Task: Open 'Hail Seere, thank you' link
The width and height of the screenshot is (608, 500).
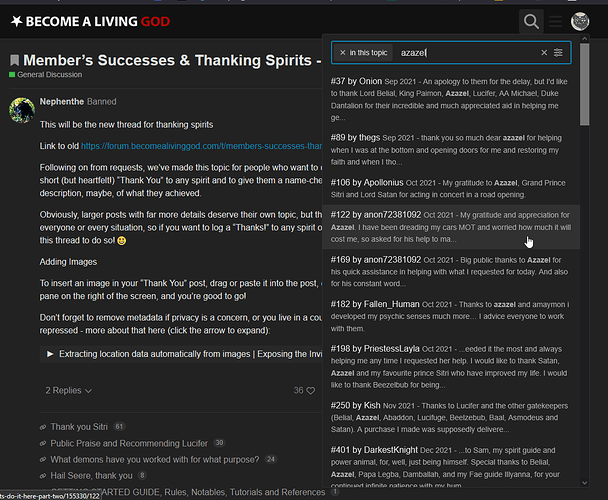Action: tap(92, 476)
